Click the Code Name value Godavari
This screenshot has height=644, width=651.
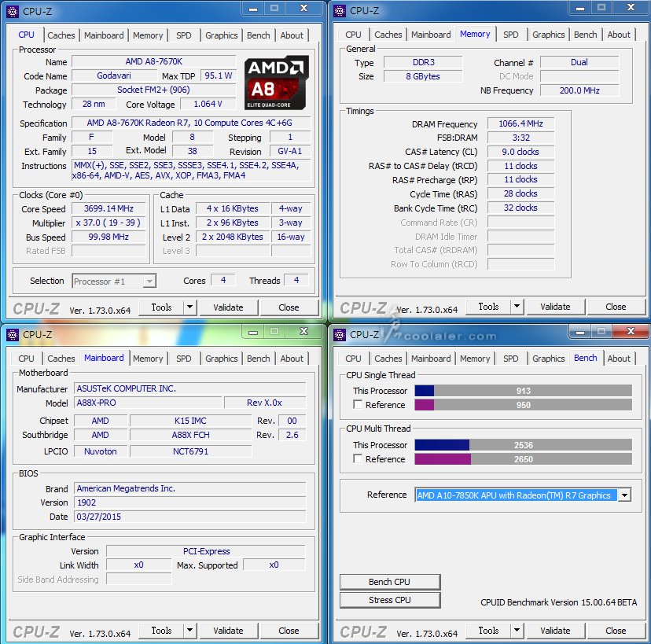click(x=114, y=75)
